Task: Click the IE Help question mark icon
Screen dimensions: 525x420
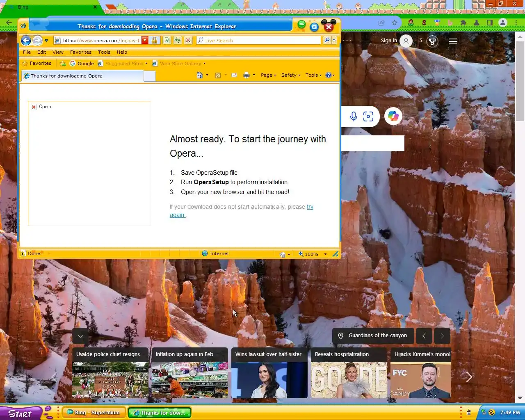Action: click(328, 75)
